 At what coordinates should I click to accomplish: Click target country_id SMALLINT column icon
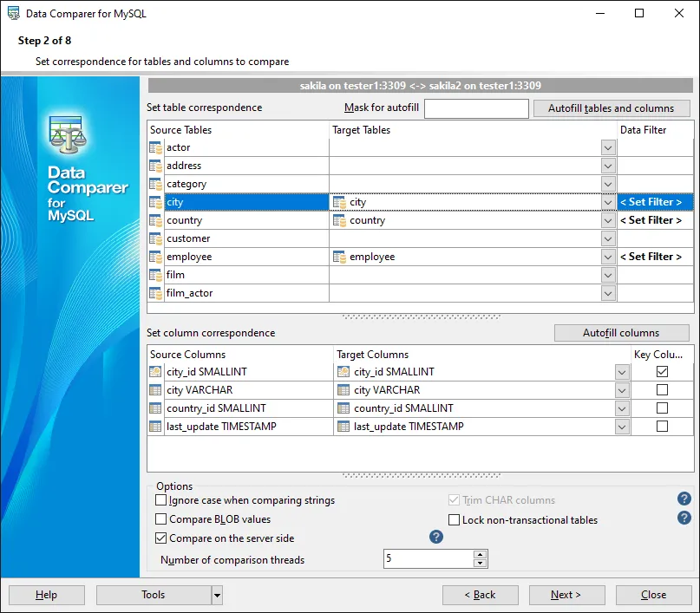[x=343, y=408]
